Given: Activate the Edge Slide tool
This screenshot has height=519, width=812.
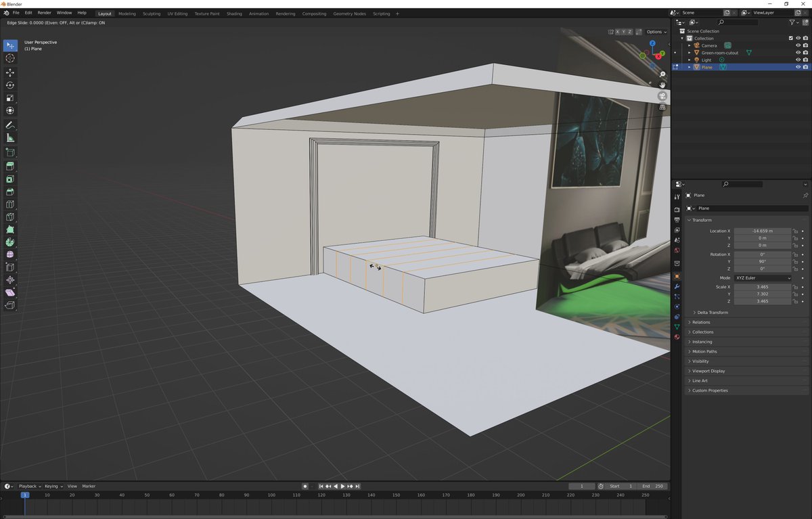Looking at the screenshot, I should coord(10,267).
